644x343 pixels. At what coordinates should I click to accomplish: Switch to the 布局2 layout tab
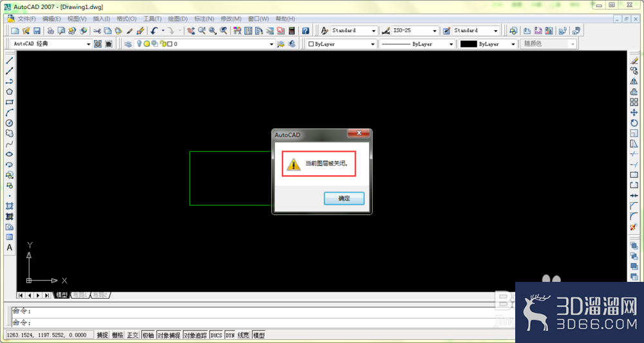(100, 295)
